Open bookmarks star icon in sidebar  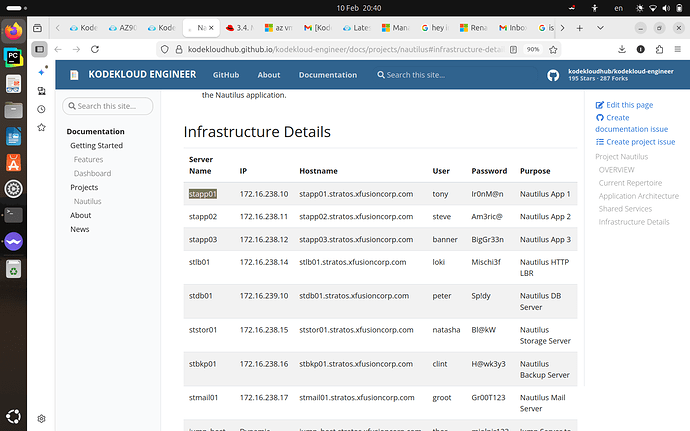41,128
